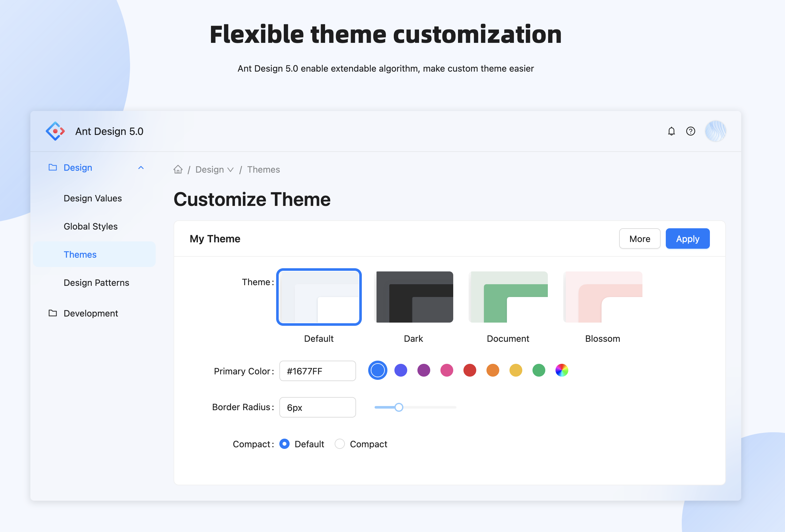Pick the orange primary color swatch
785x532 pixels.
pyautogui.click(x=493, y=370)
